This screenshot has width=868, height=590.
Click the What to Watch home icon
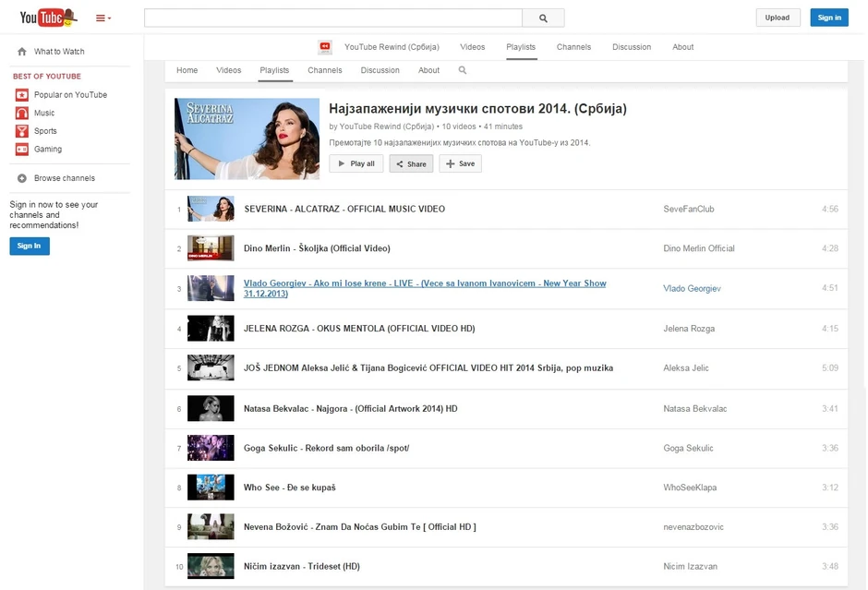click(x=22, y=52)
